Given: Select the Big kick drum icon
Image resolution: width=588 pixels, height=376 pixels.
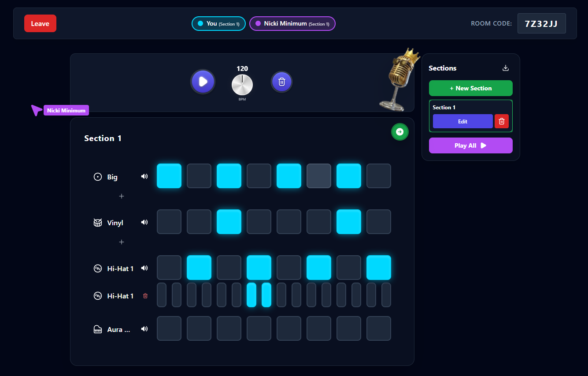Looking at the screenshot, I should point(97,177).
